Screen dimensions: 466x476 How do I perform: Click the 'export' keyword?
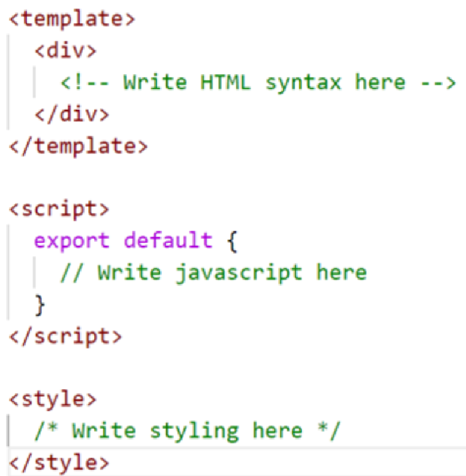click(72, 242)
